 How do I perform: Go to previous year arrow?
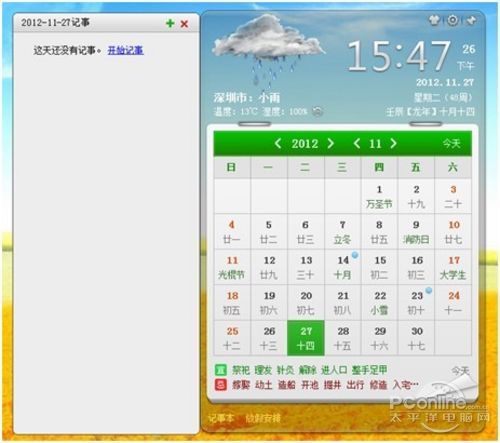click(278, 144)
